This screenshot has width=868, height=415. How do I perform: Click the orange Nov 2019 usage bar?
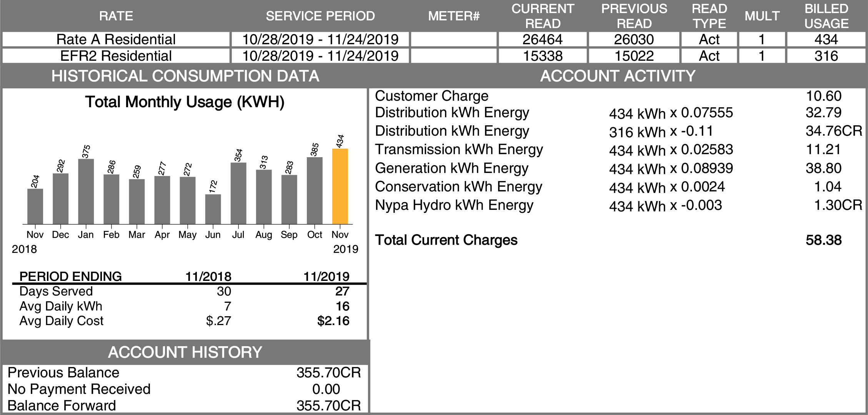pyautogui.click(x=340, y=186)
